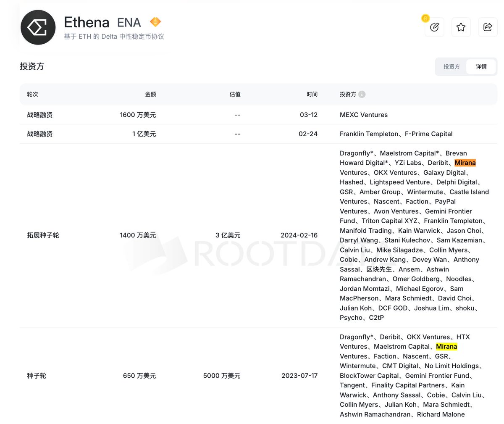504x424 pixels.
Task: Open Jordan Momtazi investor link
Action: coord(365,289)
